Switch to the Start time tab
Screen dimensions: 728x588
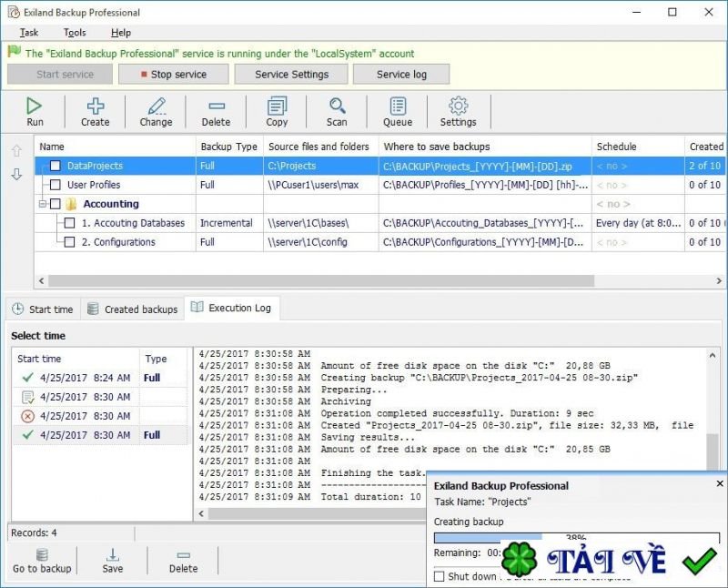coord(43,309)
